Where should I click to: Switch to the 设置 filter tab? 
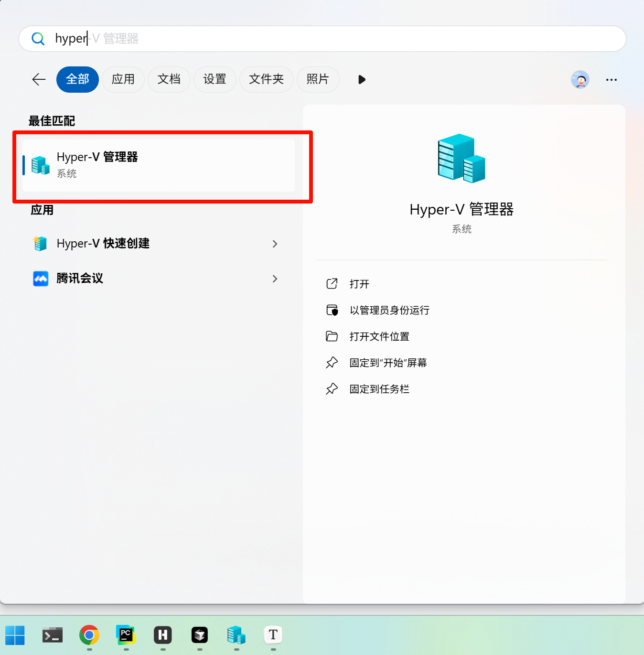[x=215, y=79]
